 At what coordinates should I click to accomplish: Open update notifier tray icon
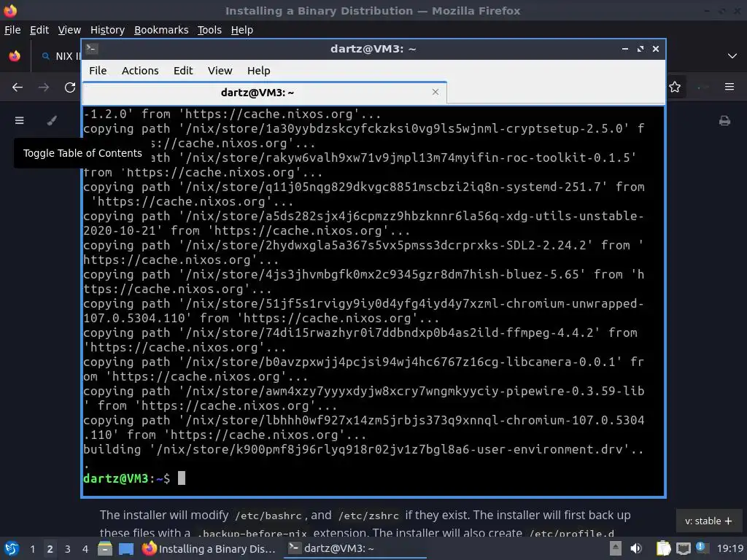[x=702, y=548]
